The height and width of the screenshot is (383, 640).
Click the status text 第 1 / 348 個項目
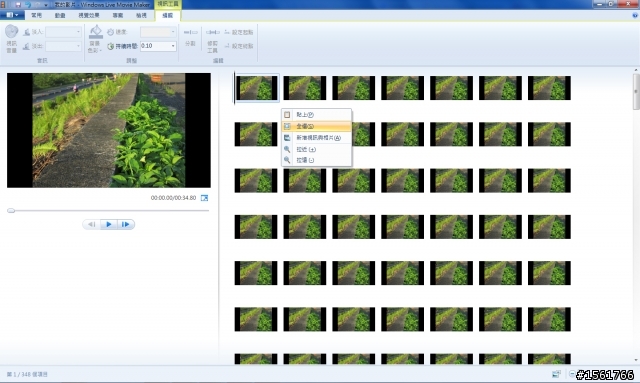pyautogui.click(x=27, y=374)
